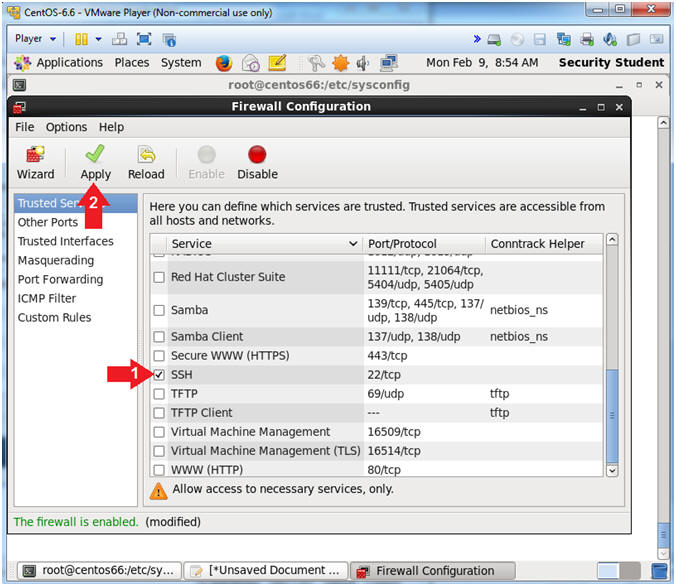Apply the firewall changes
676x586 pixels.
(x=95, y=163)
